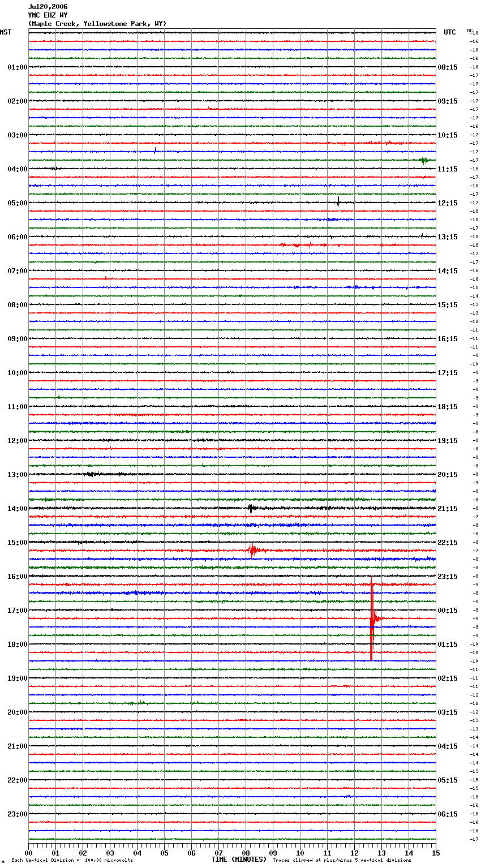481x868 pixels.
Task: Click the 22:00 MST time label
Action: (18, 780)
